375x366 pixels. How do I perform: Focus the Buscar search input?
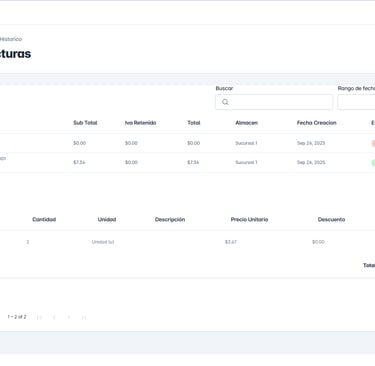(274, 102)
